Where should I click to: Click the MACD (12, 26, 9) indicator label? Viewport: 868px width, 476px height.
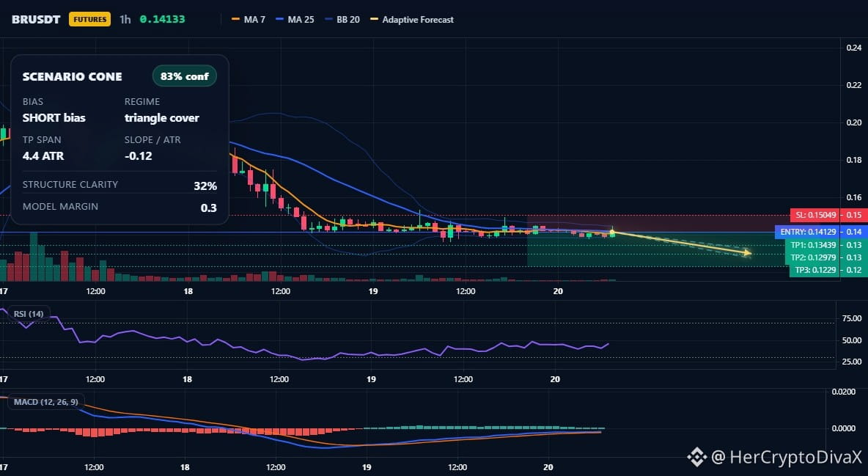[x=46, y=402]
